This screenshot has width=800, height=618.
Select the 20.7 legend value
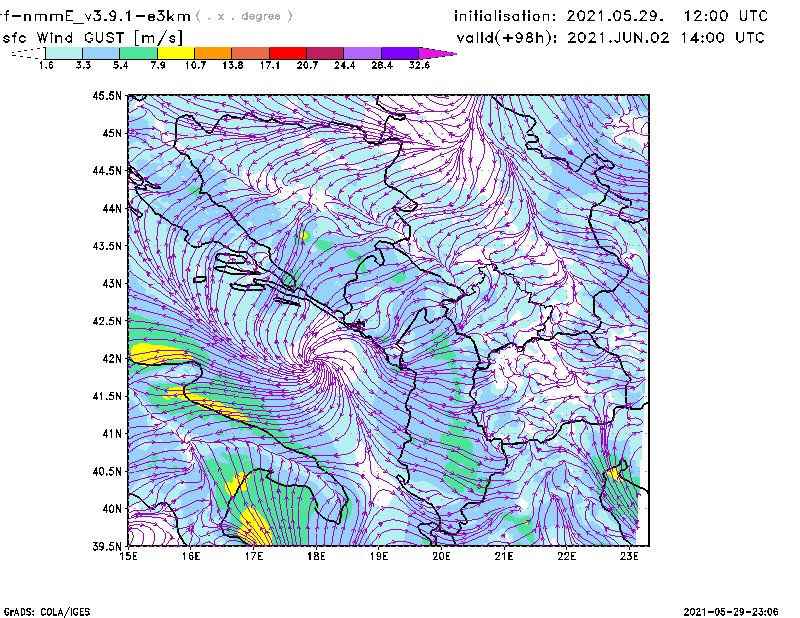coord(307,65)
